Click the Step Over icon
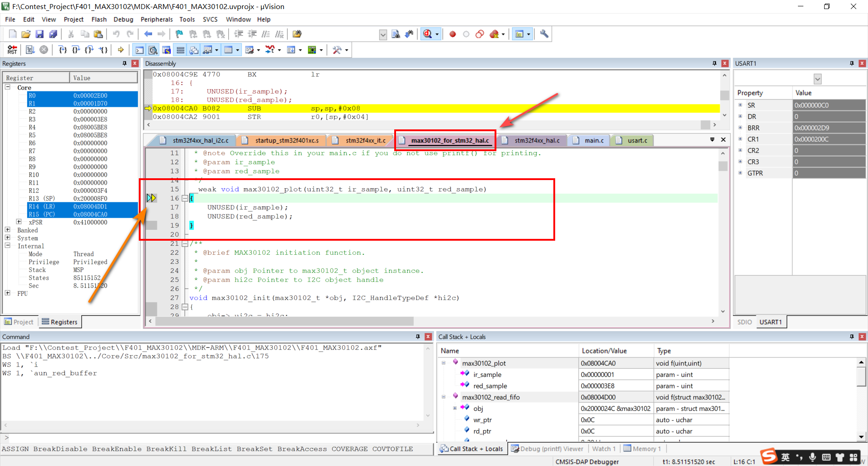868x466 pixels. [76, 50]
